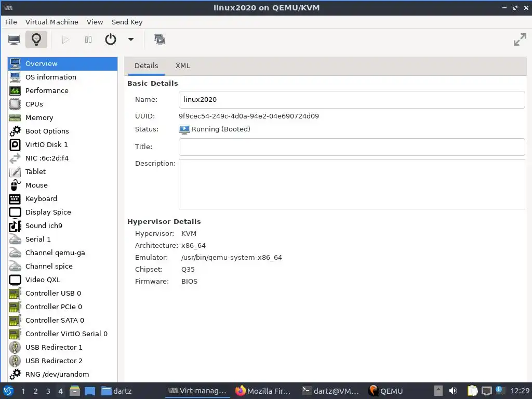The width and height of the screenshot is (532, 399).
Task: Open shutdown options dropdown arrow
Action: click(130, 39)
